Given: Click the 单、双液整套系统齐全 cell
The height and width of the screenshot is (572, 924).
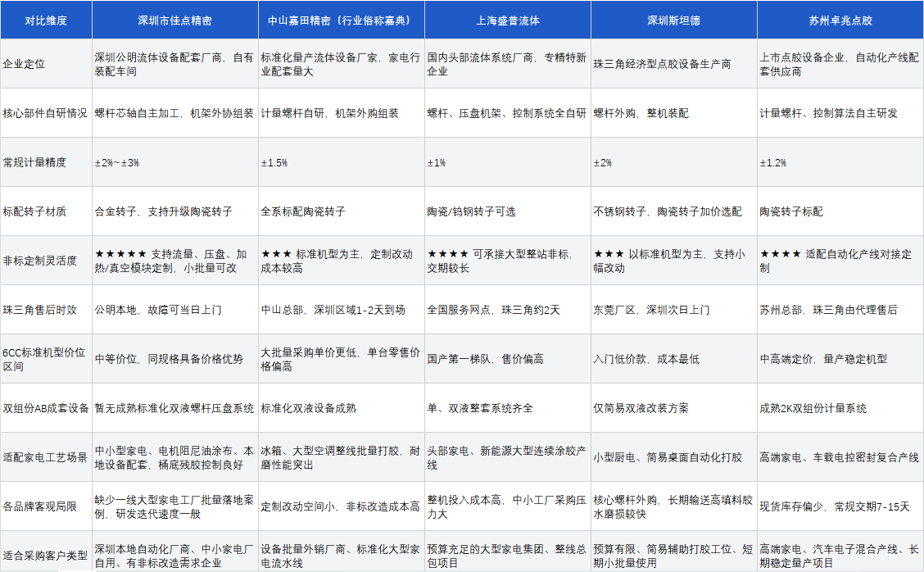Looking at the screenshot, I should point(507,407).
